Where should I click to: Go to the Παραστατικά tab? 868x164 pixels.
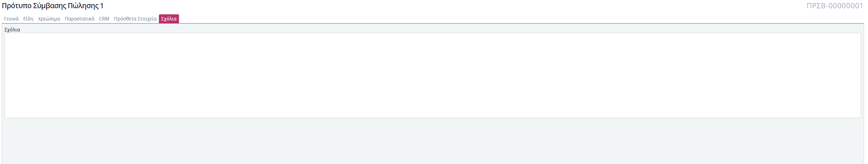click(80, 19)
